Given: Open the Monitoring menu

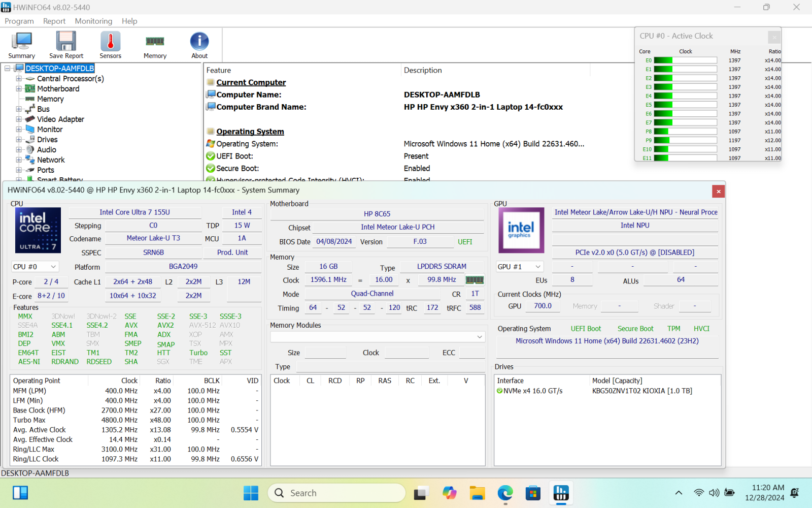Looking at the screenshot, I should (x=93, y=21).
